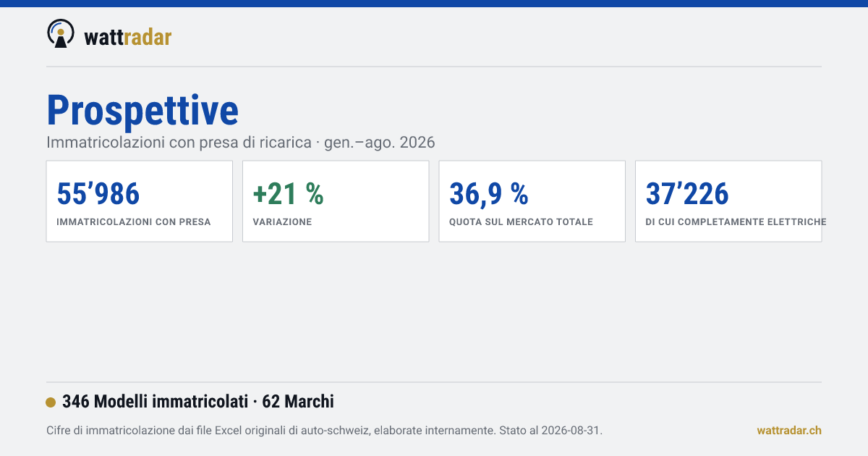The height and width of the screenshot is (456, 868).
Task: Click subtitle 'Immatricolazioni con presa di ricarica'
Action: coord(179,143)
